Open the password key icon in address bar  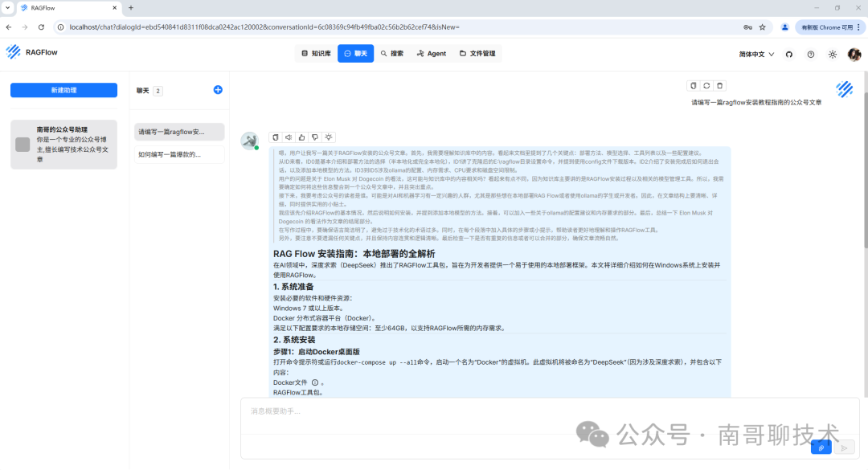coord(747,27)
